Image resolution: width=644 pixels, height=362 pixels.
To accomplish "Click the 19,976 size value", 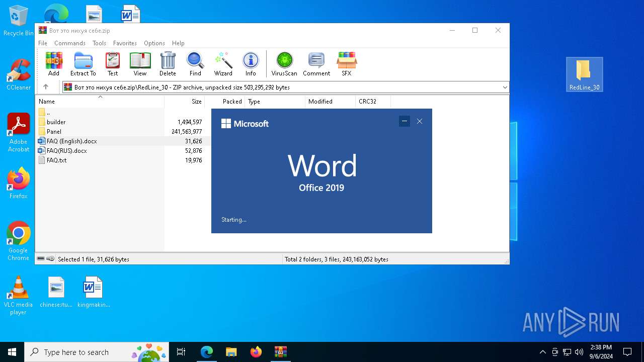I will coord(194,160).
